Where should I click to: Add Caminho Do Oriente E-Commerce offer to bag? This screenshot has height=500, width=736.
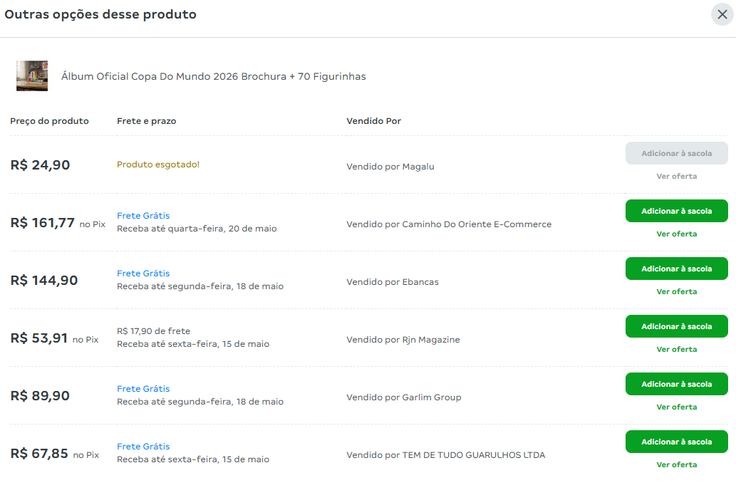[676, 211]
